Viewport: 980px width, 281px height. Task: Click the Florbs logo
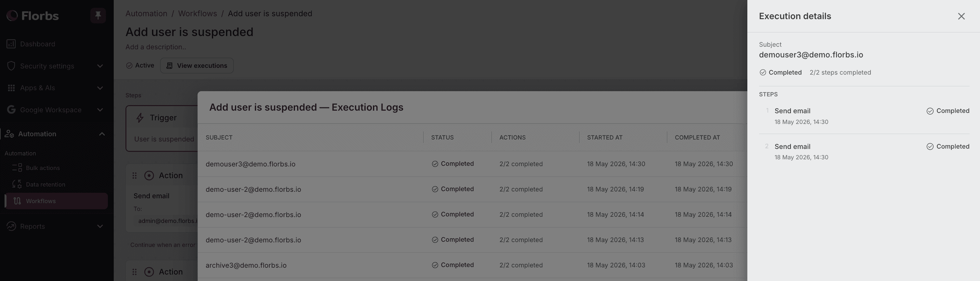click(33, 16)
